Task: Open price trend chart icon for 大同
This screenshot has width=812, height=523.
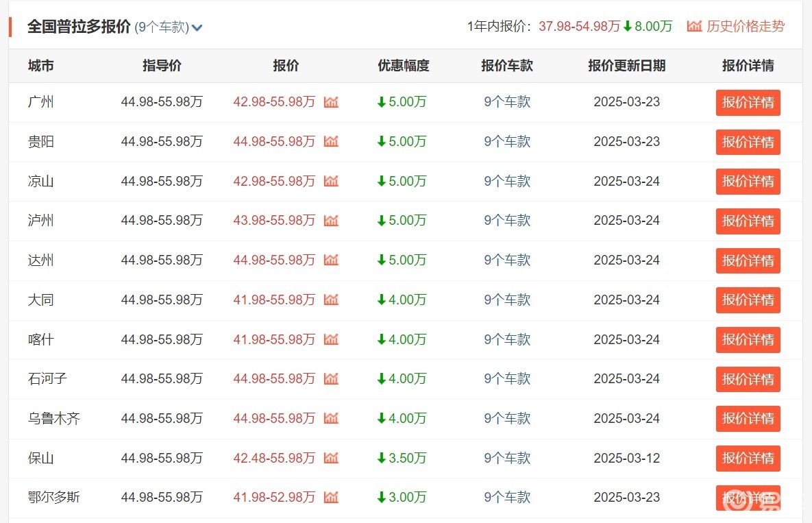Action: tap(331, 300)
